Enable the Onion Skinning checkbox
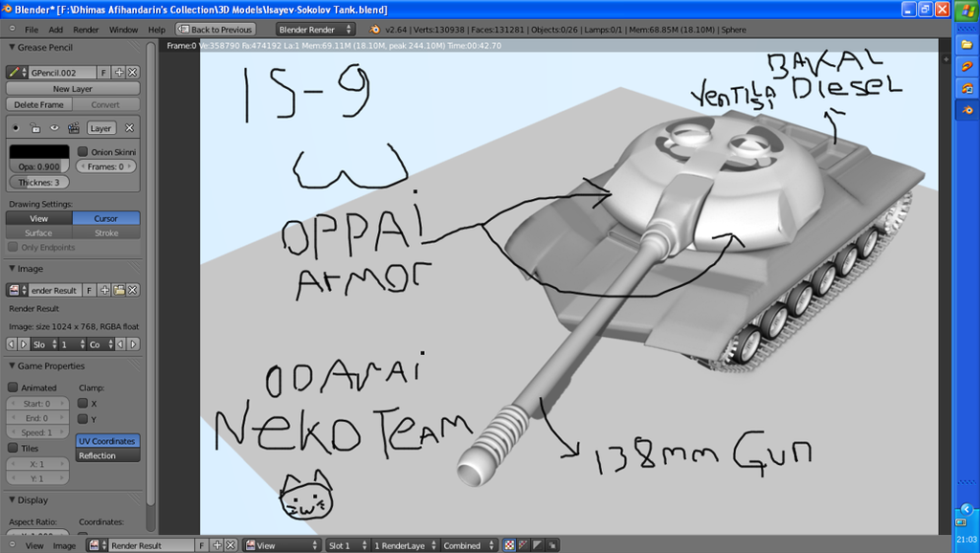 (x=83, y=151)
